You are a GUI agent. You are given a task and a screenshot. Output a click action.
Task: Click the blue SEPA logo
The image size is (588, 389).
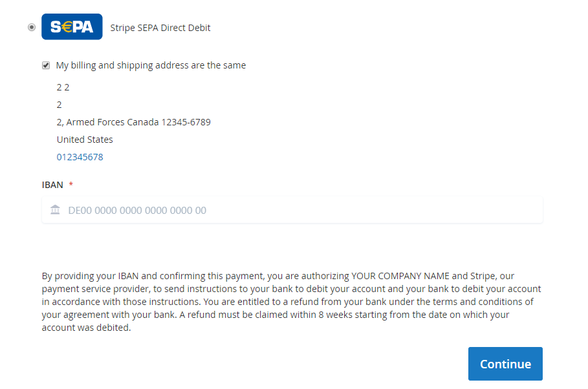pyautogui.click(x=72, y=27)
